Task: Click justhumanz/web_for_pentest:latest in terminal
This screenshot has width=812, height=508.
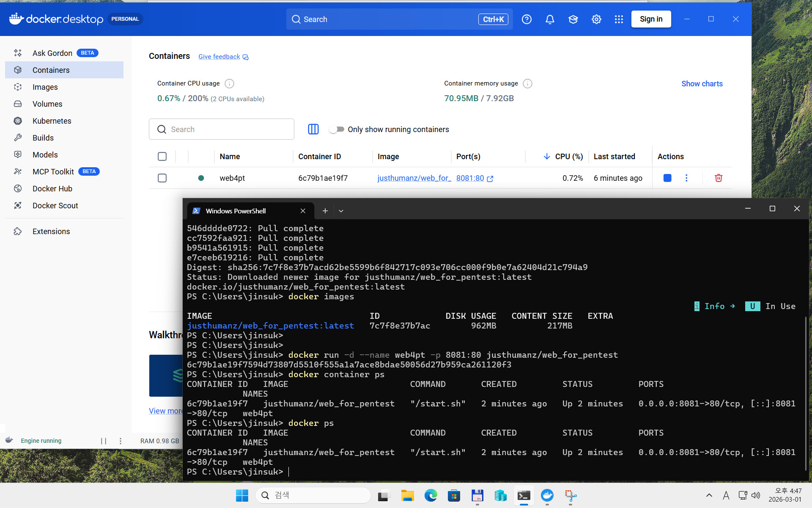Action: (x=270, y=326)
